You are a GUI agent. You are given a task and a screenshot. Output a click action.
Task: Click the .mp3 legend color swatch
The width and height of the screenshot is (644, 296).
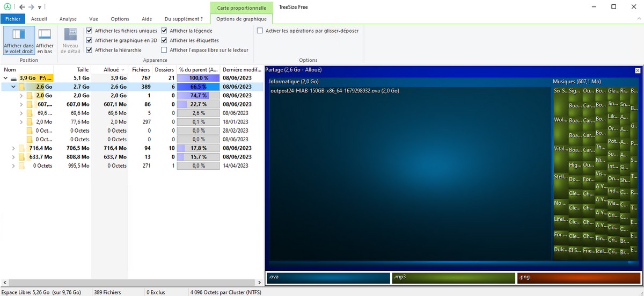453,278
